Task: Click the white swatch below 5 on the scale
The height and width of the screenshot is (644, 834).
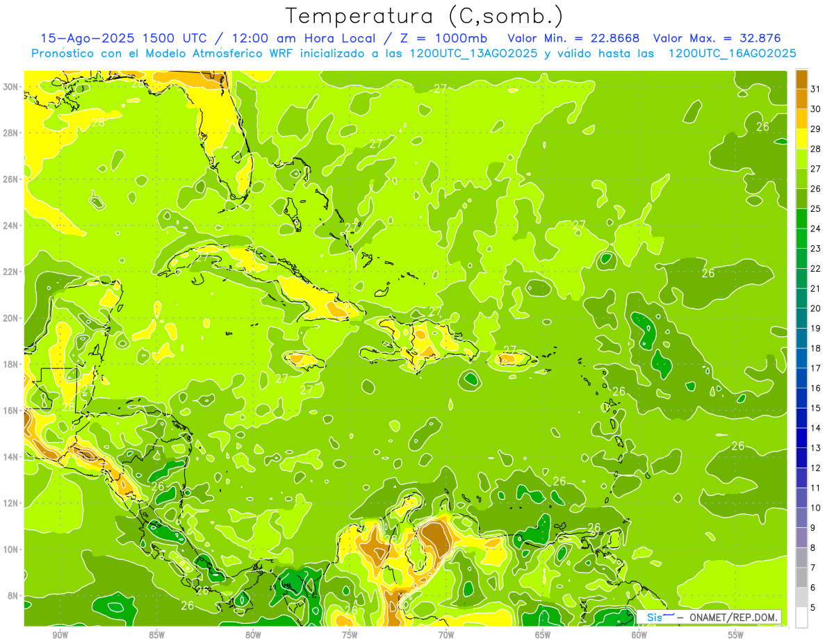Action: click(x=801, y=618)
